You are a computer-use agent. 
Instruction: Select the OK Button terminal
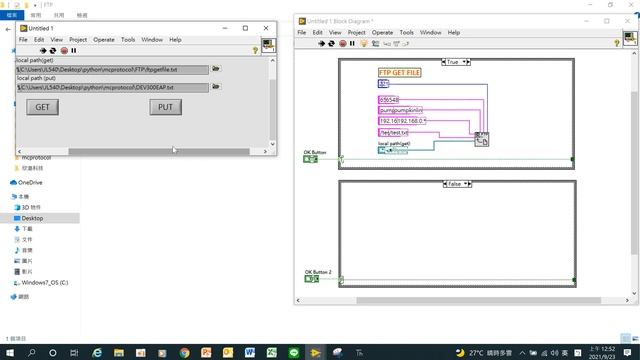(310, 159)
